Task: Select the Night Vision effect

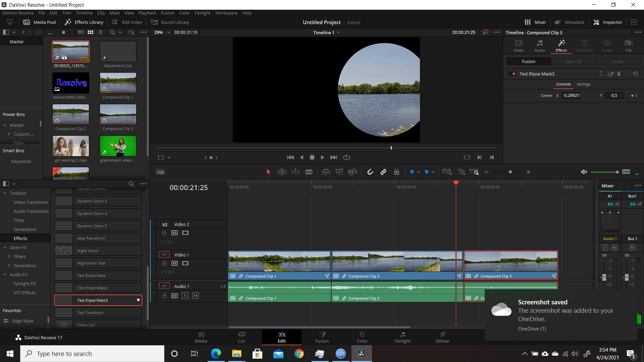Action: point(98,251)
